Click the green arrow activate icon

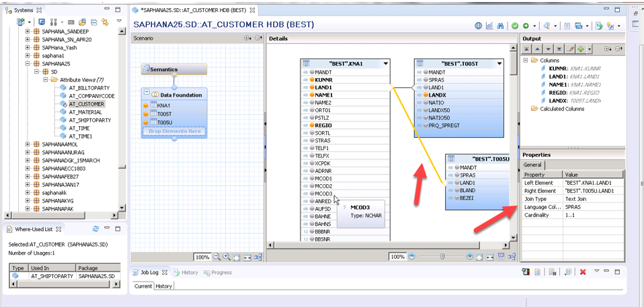click(525, 26)
